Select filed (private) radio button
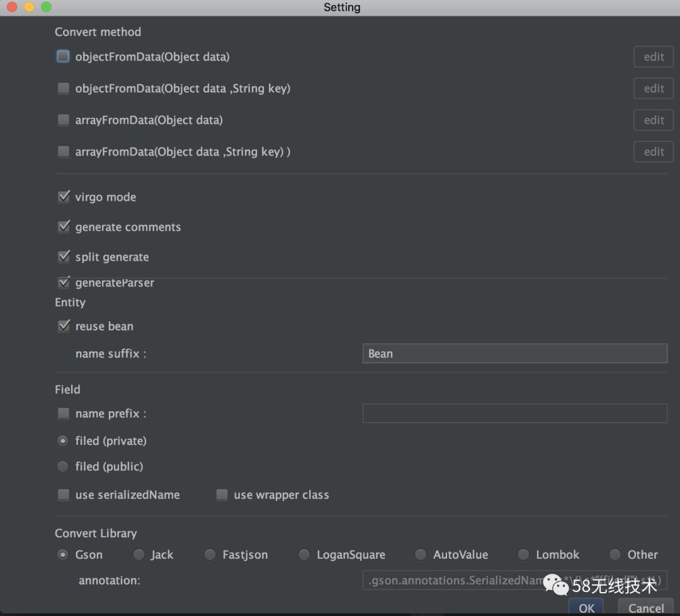 [x=63, y=441]
